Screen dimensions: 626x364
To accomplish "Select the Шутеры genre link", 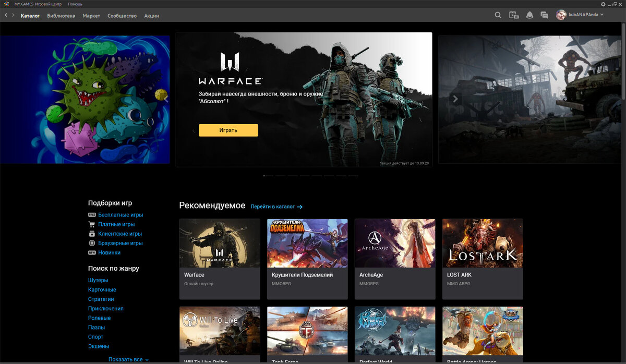I will click(98, 280).
